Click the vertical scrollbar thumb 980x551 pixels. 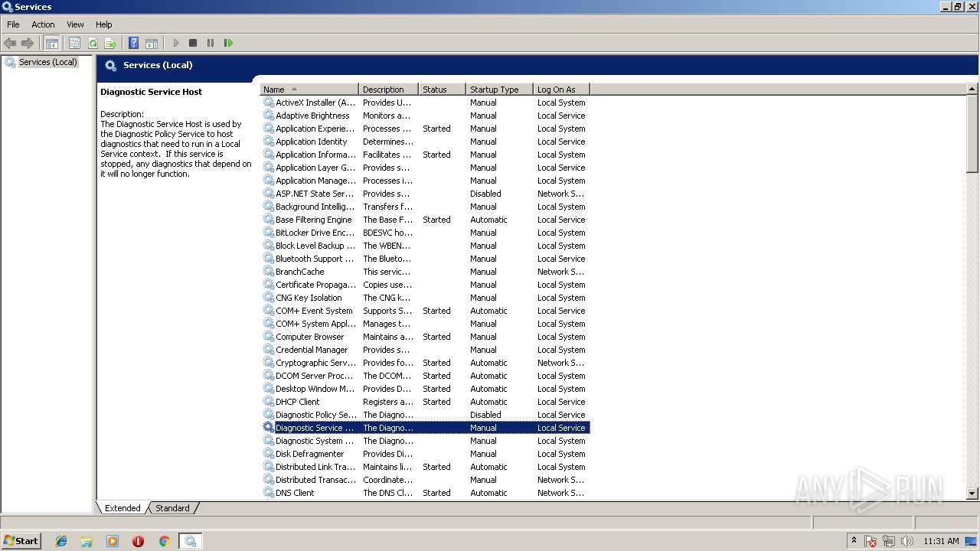coord(972,134)
